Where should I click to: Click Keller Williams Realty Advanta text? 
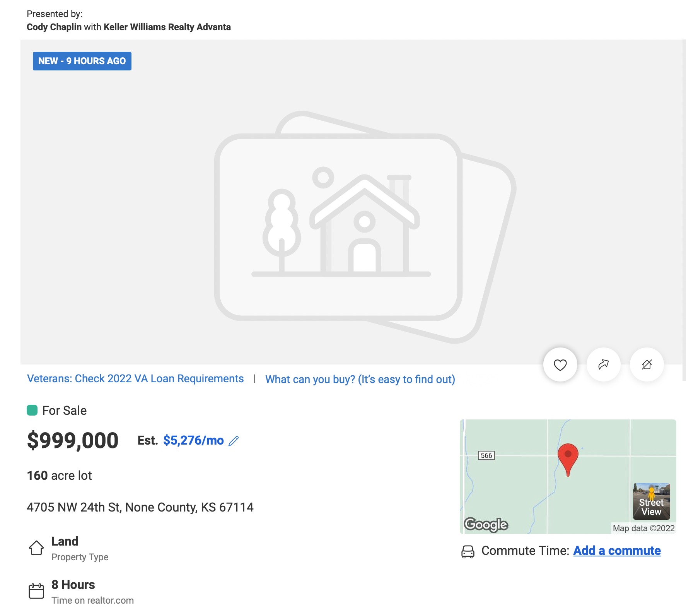[167, 27]
